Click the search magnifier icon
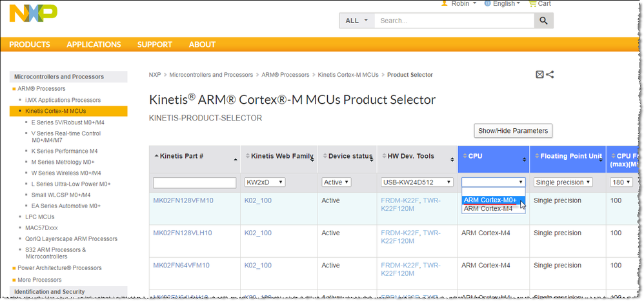The width and height of the screenshot is (644, 301). pyautogui.click(x=543, y=21)
